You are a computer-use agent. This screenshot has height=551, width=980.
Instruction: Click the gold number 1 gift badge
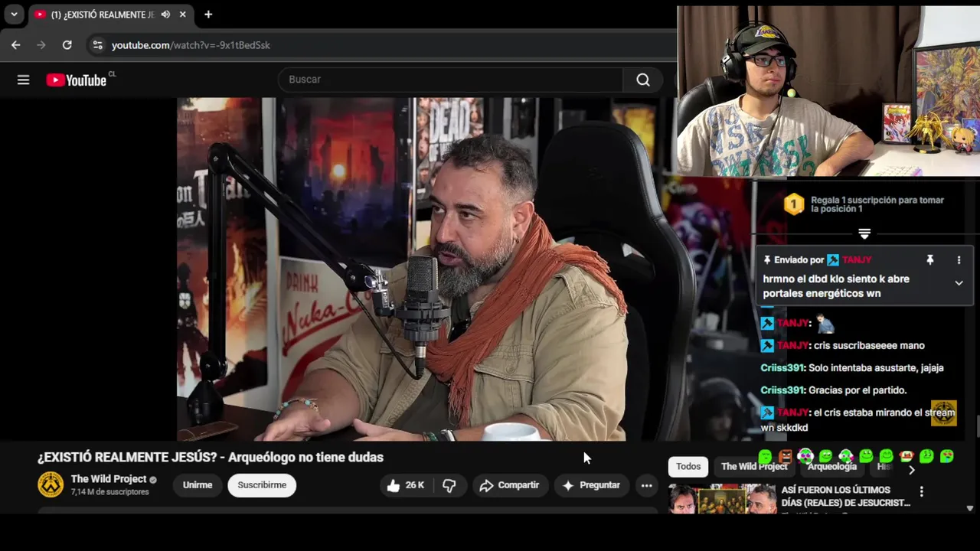pos(794,204)
